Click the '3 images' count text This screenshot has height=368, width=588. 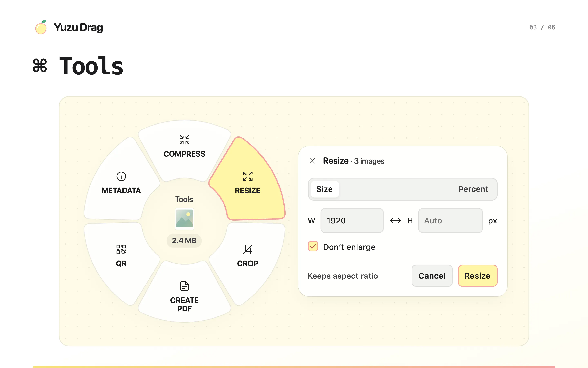[x=369, y=161]
